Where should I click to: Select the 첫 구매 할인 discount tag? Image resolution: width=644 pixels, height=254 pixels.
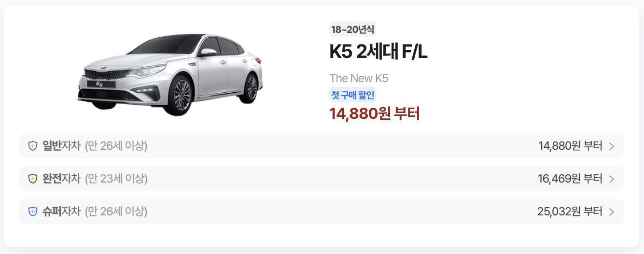(352, 95)
